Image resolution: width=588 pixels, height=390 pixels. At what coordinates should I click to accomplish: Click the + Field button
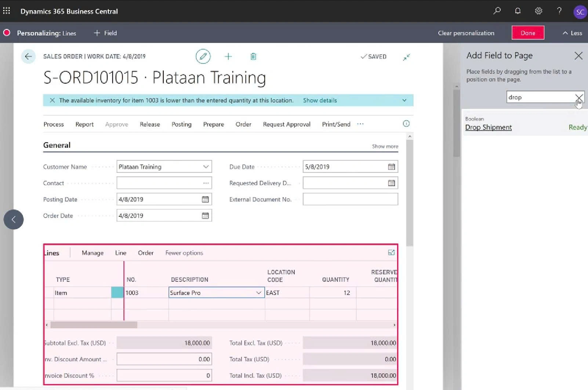[x=105, y=33]
